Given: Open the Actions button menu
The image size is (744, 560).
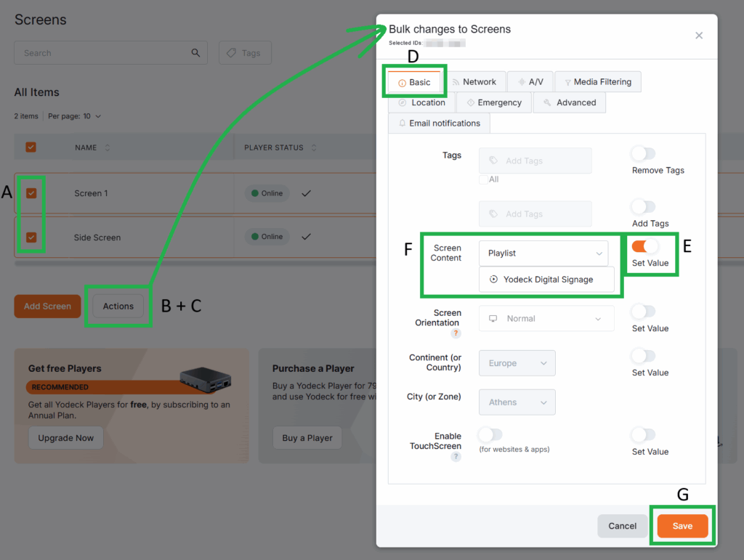Looking at the screenshot, I should click(x=118, y=307).
